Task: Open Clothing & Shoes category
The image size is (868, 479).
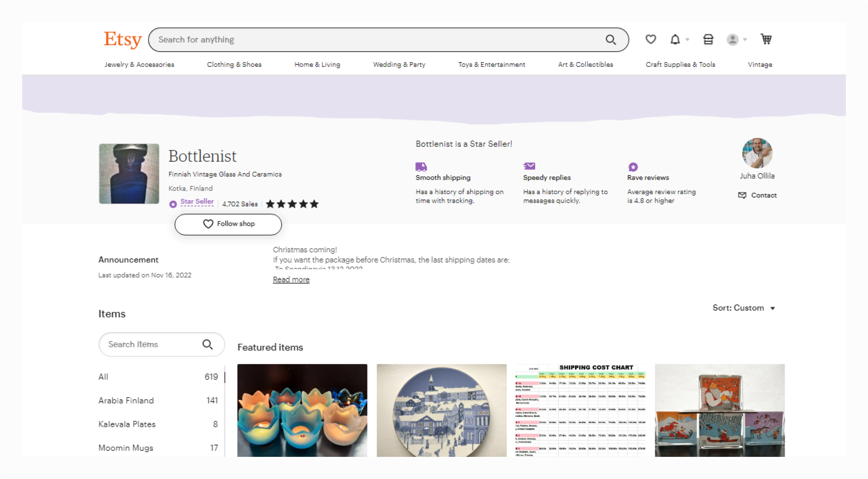Action: tap(234, 65)
